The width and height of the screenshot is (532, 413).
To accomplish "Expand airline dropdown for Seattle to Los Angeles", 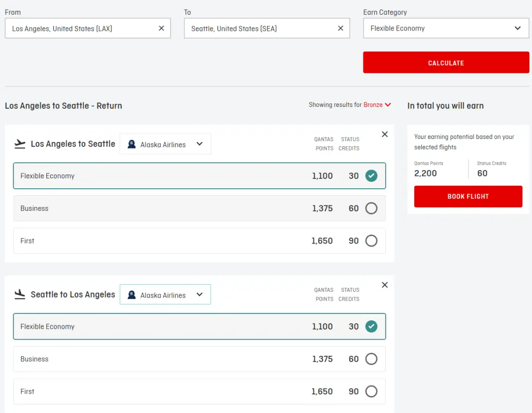I will point(199,295).
